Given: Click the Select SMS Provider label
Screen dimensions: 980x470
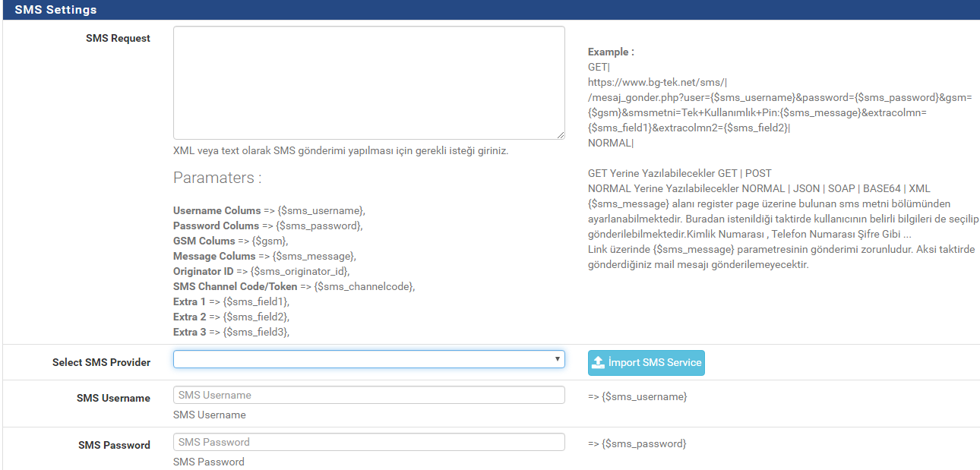Looking at the screenshot, I should click(x=101, y=362).
